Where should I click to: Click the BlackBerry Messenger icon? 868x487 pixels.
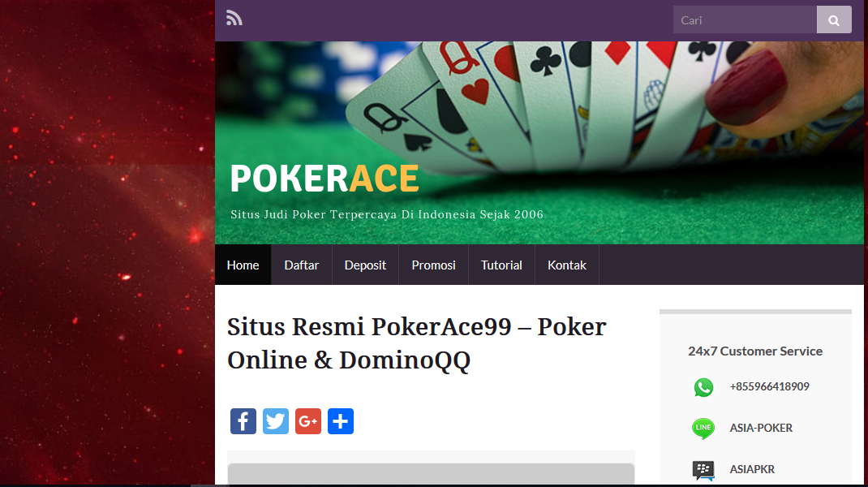click(703, 471)
